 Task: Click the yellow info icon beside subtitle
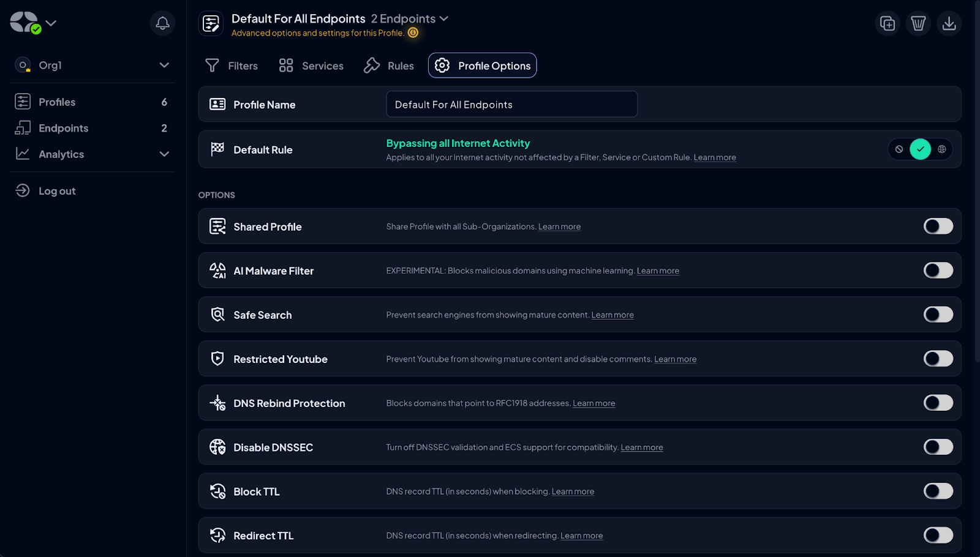(413, 32)
